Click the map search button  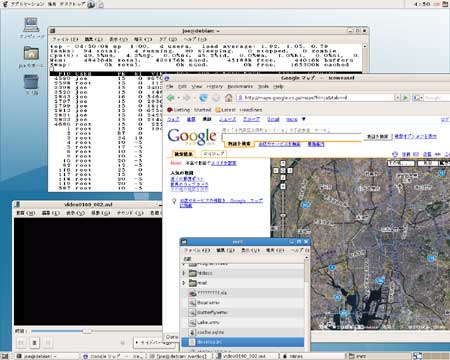pyautogui.click(x=378, y=136)
